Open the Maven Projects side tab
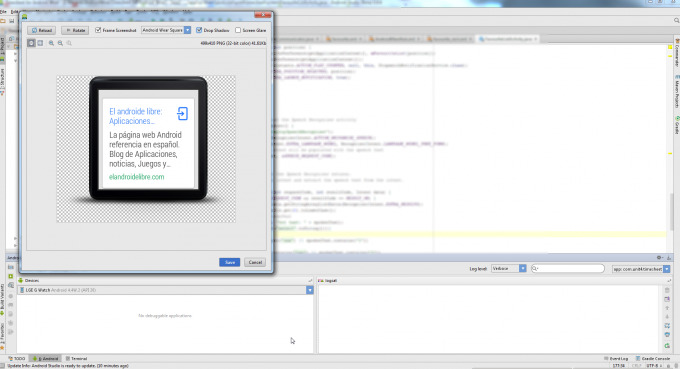This screenshot has height=369, width=680. tap(677, 91)
